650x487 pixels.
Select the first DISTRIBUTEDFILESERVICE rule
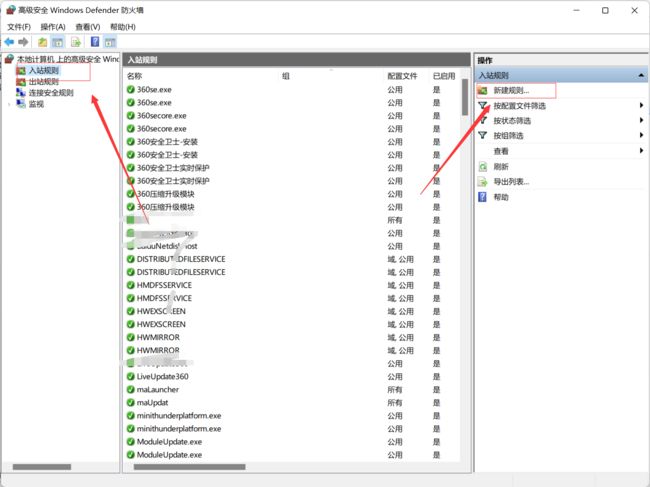pyautogui.click(x=181, y=259)
